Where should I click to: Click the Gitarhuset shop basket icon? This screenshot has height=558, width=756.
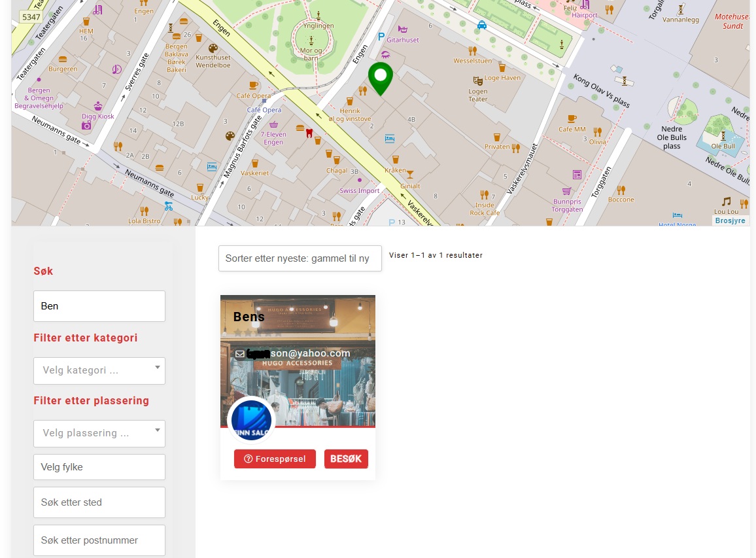(x=403, y=29)
